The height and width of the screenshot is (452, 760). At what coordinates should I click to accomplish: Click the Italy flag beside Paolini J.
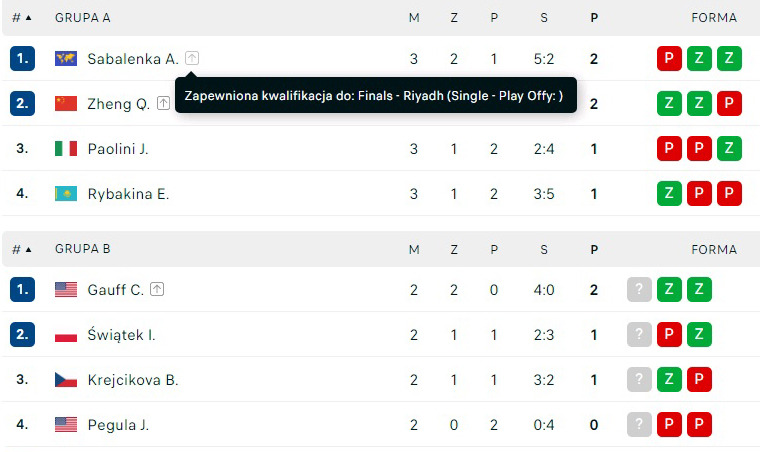click(x=66, y=149)
